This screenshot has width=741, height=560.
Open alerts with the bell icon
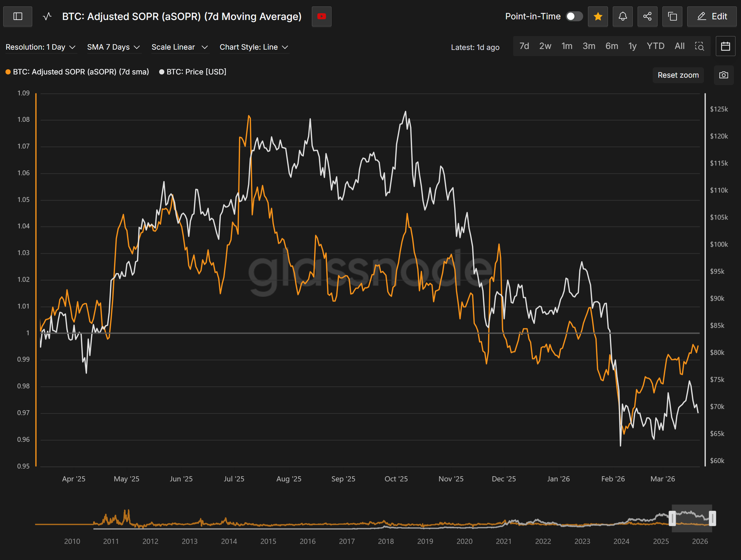(622, 16)
